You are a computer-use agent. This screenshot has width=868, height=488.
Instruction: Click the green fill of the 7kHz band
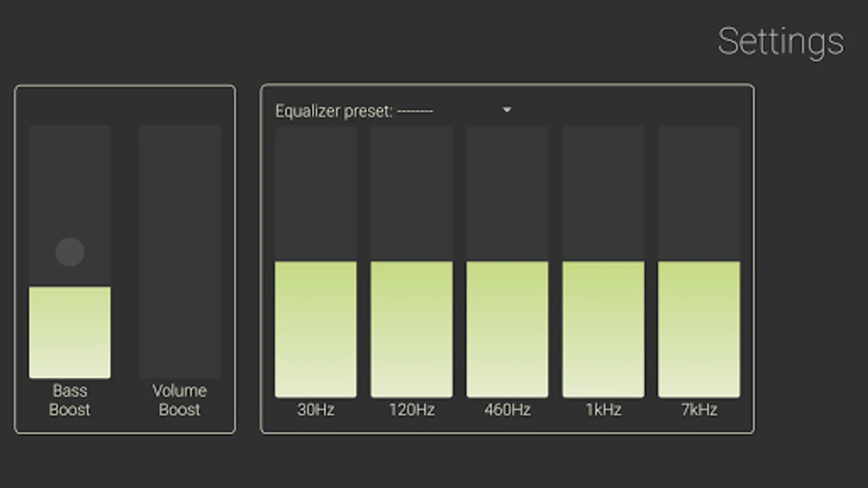(x=699, y=329)
